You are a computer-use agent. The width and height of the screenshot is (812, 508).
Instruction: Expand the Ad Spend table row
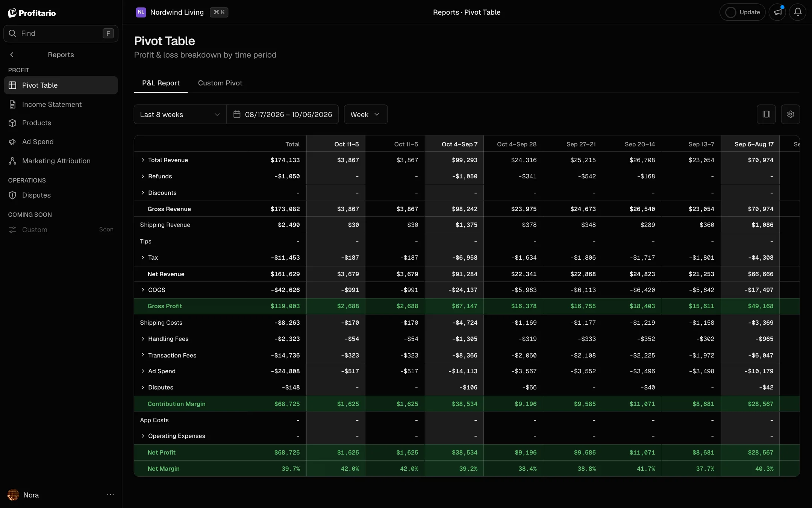[x=143, y=371]
